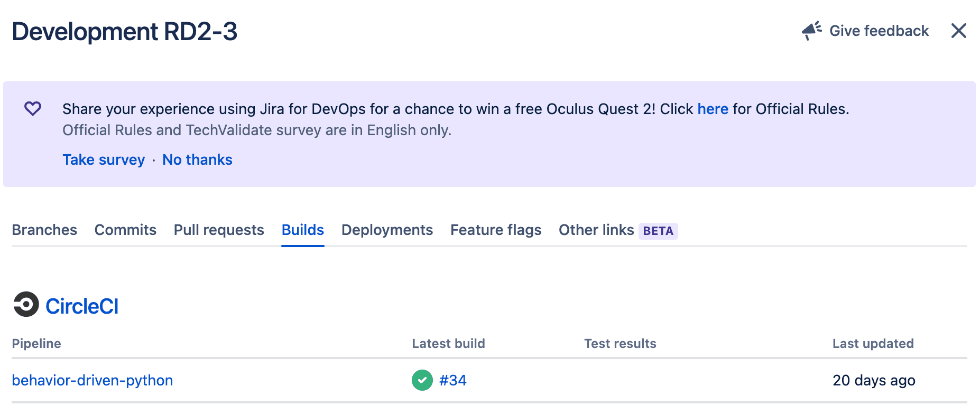The width and height of the screenshot is (980, 415).
Task: Open the CircleCI link
Action: 82,305
